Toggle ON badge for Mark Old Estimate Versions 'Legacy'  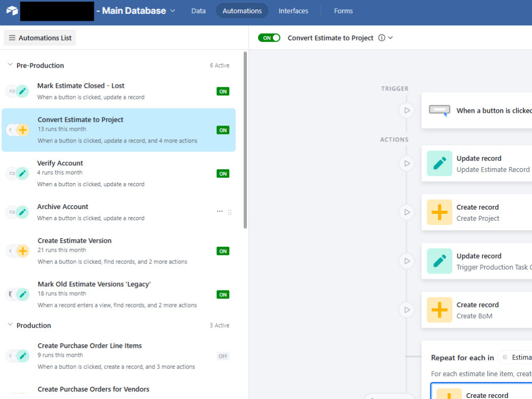pyautogui.click(x=223, y=295)
